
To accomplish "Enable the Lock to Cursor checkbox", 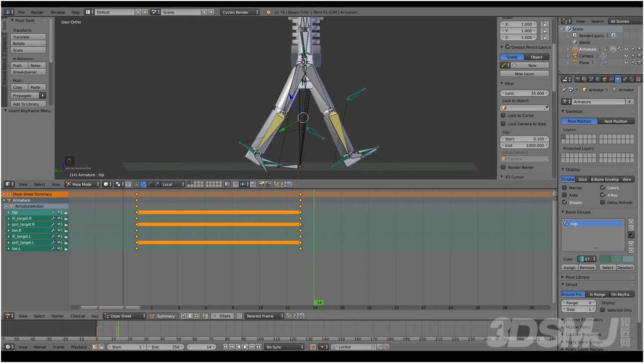I will (x=503, y=115).
